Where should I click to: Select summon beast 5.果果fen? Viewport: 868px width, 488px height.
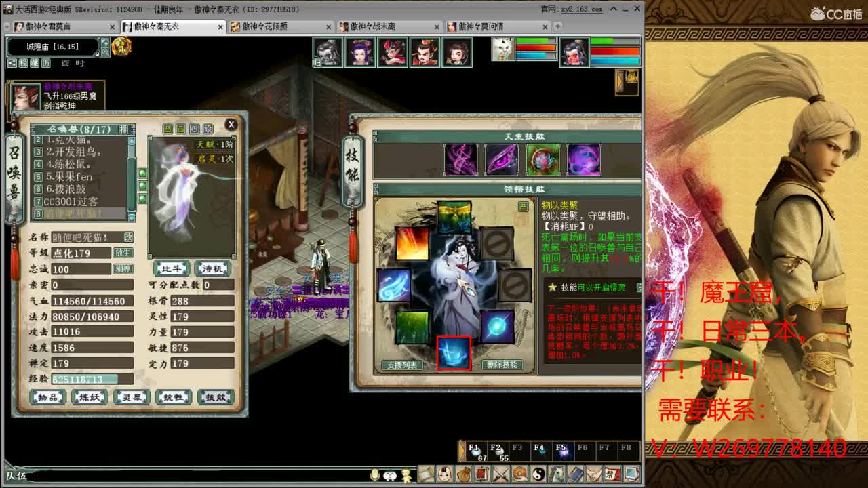pos(80,177)
